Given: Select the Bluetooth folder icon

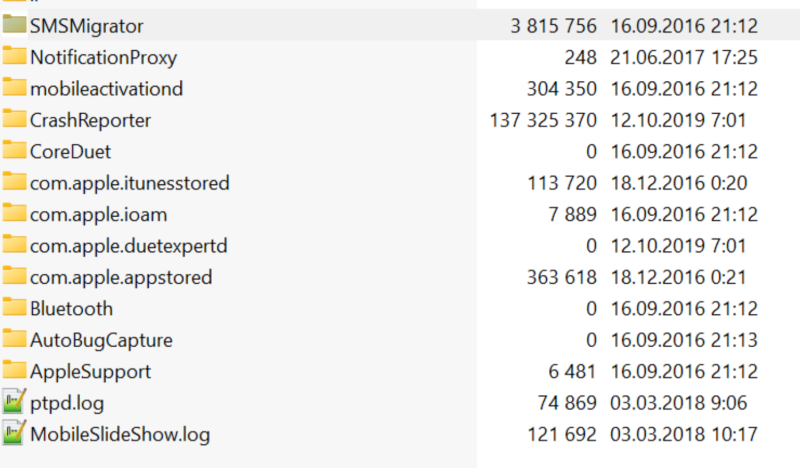Looking at the screenshot, I should pos(14,308).
